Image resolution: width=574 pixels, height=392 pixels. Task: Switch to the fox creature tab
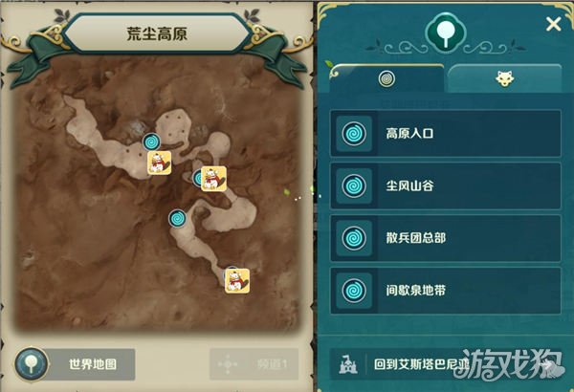[x=504, y=78]
